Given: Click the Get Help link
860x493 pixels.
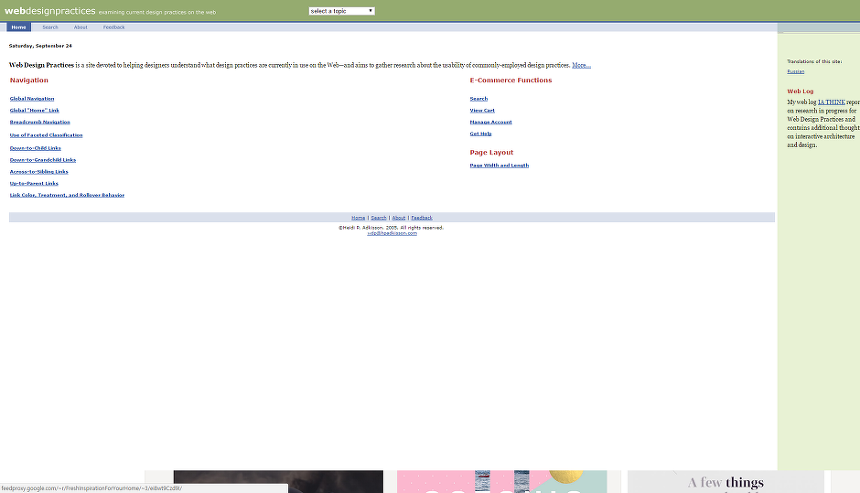Looking at the screenshot, I should coord(480,133).
